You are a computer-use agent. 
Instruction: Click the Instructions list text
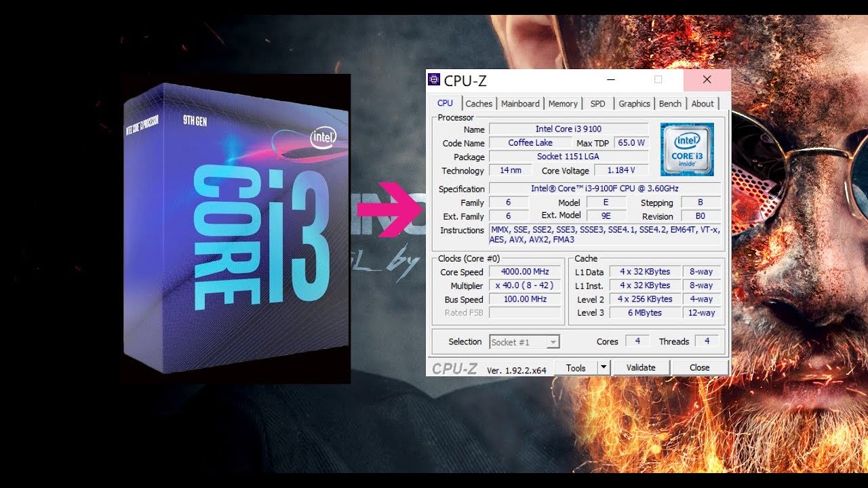pos(604,235)
